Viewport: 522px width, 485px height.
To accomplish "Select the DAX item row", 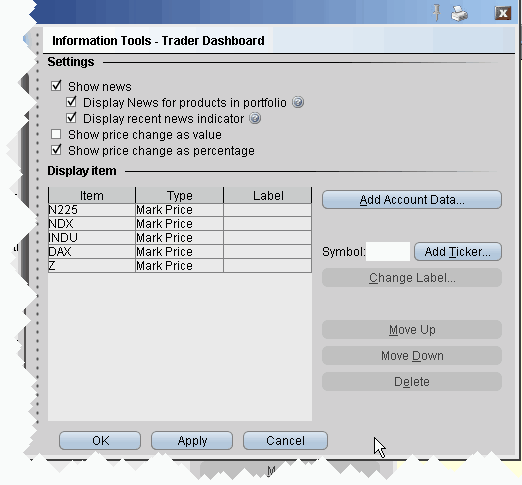I will (x=180, y=252).
